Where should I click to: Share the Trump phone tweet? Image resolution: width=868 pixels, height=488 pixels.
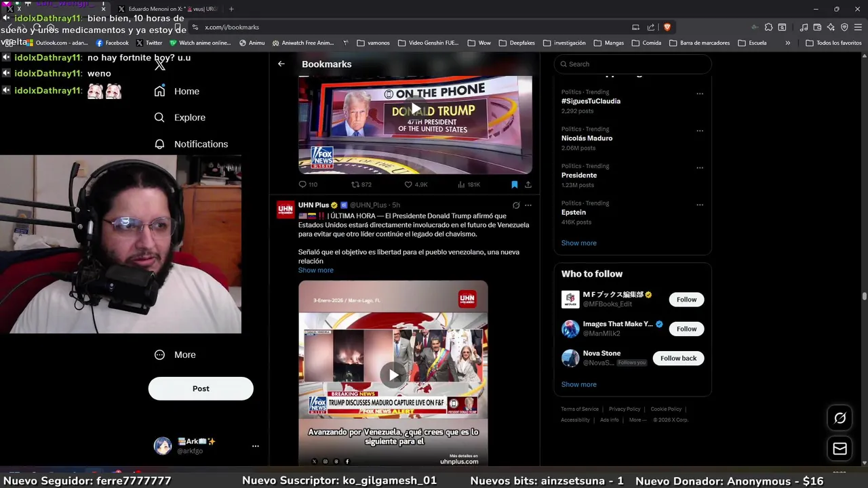coord(528,184)
